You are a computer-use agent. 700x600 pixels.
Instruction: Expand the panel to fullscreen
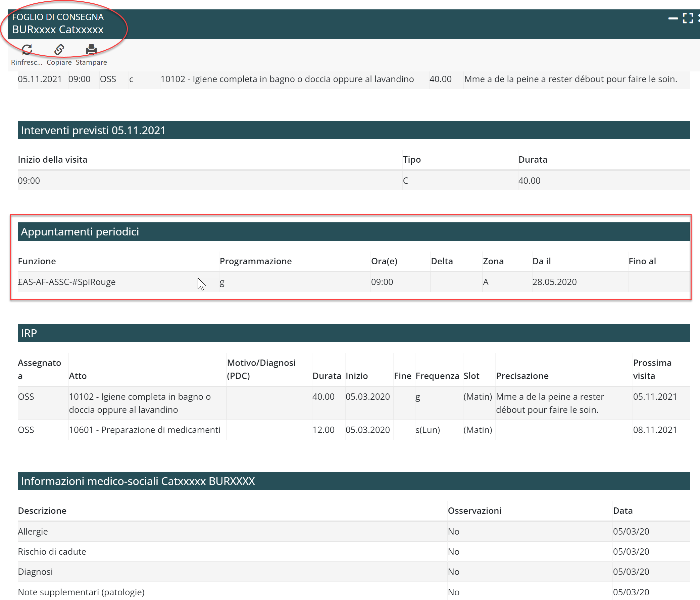coord(688,18)
